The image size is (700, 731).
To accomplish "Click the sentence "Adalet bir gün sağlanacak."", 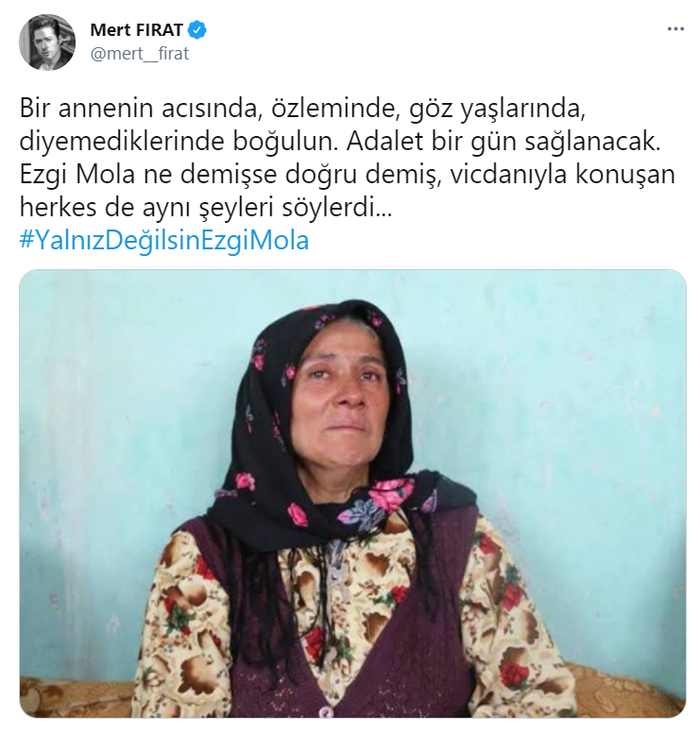I will 504,142.
